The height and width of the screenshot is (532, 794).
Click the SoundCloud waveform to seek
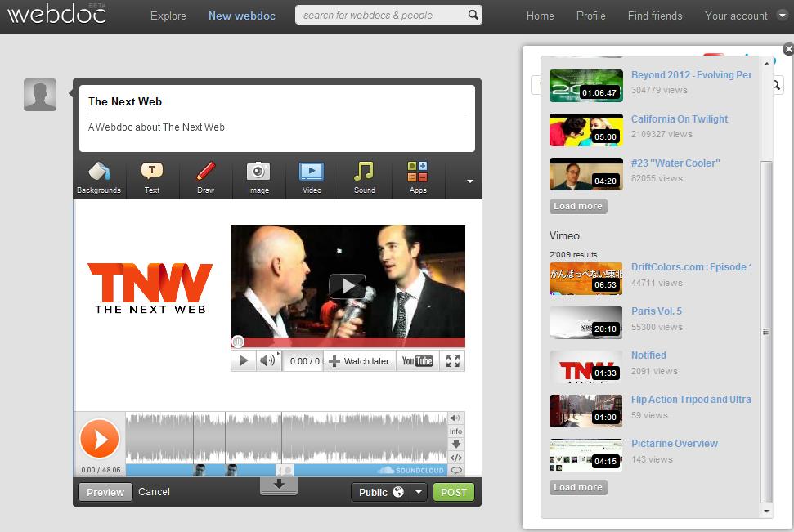(x=286, y=438)
